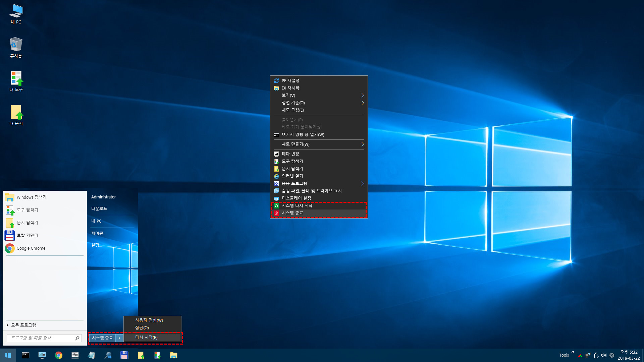This screenshot has height=362, width=644.
Task: Open Command Prompt from the taskbar
Action: click(25, 355)
